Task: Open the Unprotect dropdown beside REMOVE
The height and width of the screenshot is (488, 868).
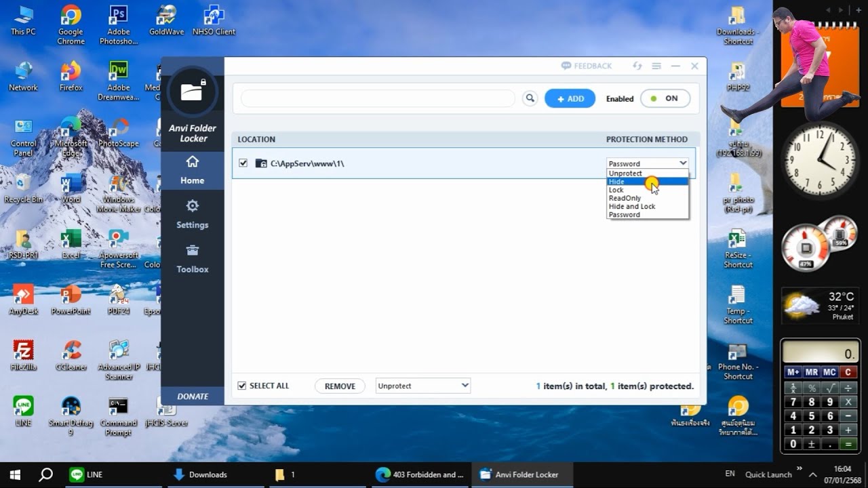Action: click(x=423, y=386)
